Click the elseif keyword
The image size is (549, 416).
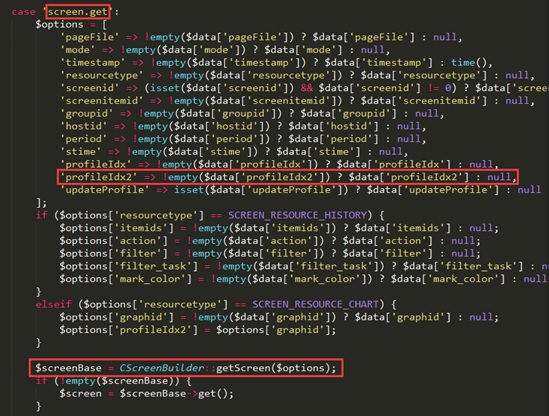[53, 304]
